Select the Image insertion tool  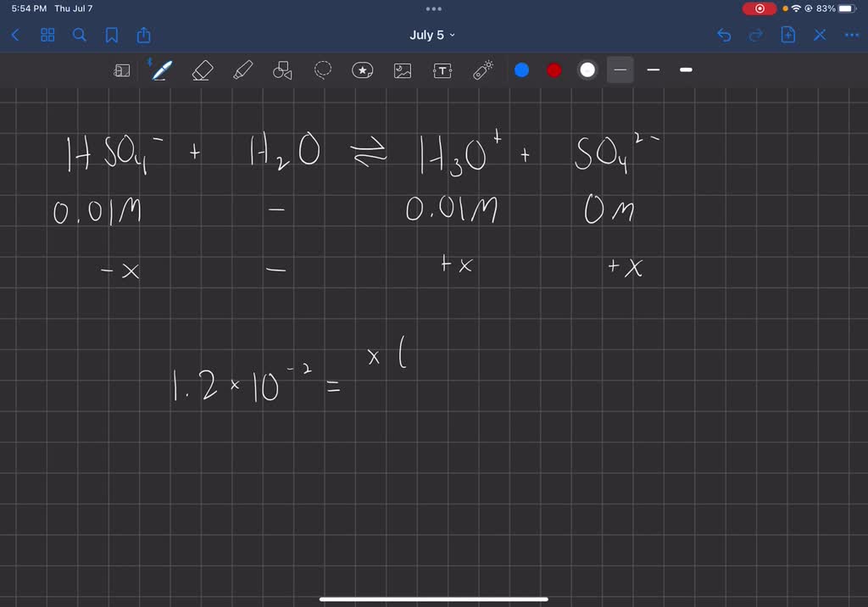[402, 70]
